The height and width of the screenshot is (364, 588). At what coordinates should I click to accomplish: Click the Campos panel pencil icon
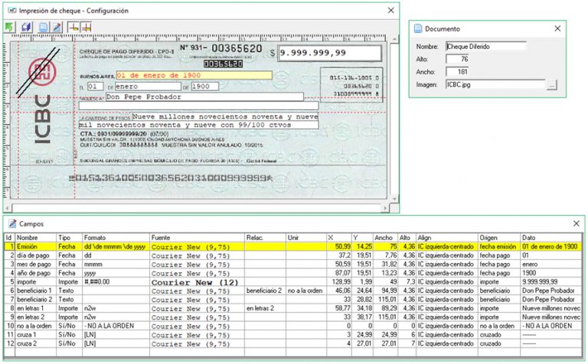[x=12, y=223]
